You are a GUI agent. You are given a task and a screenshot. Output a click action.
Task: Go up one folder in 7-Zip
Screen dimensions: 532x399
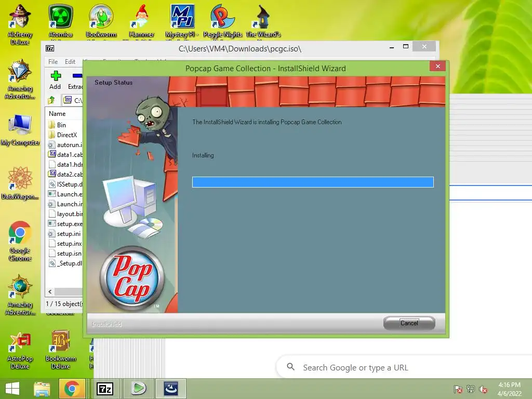tap(51, 100)
